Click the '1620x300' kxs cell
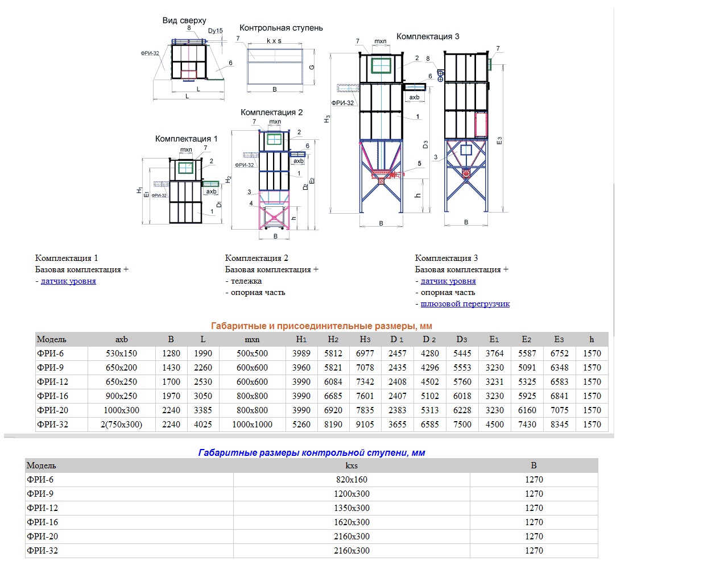This screenshot has width=728, height=582. (x=351, y=522)
